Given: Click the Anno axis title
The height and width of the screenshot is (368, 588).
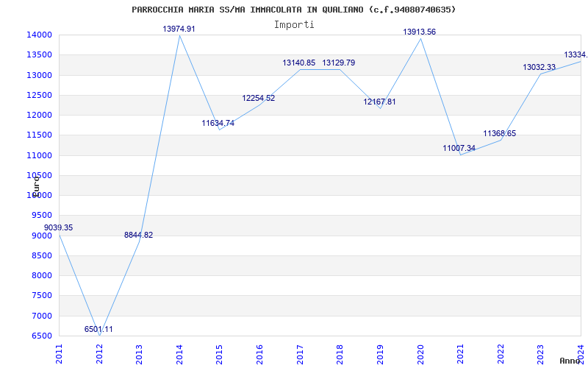Looking at the screenshot, I should (x=570, y=361).
